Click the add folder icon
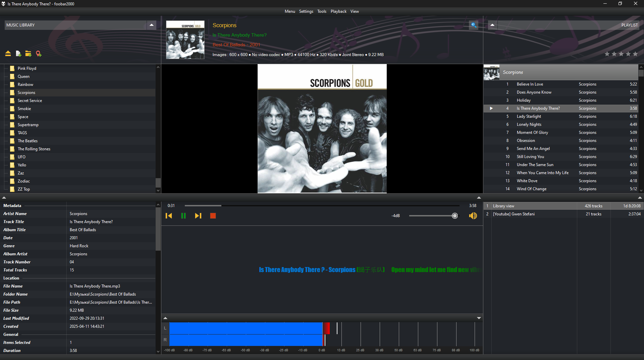644x360 pixels. (29, 54)
